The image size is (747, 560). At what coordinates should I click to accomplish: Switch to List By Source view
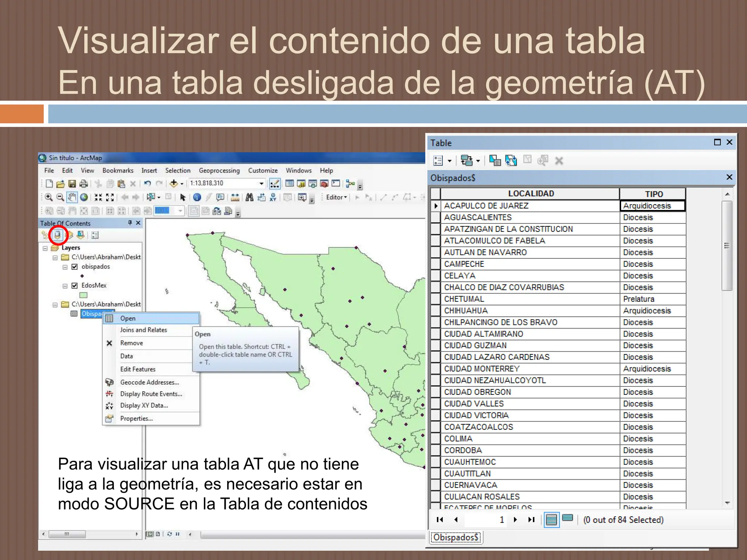pyautogui.click(x=58, y=235)
